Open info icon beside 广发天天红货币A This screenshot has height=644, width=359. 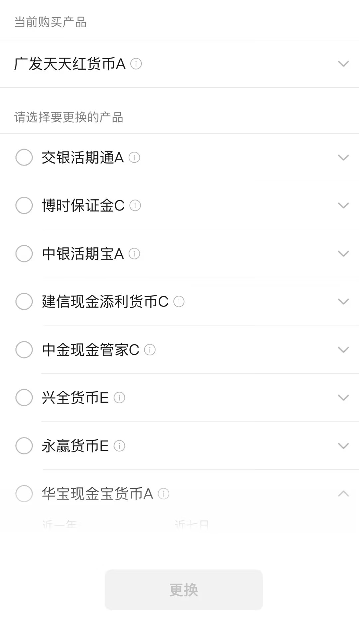[x=136, y=64]
